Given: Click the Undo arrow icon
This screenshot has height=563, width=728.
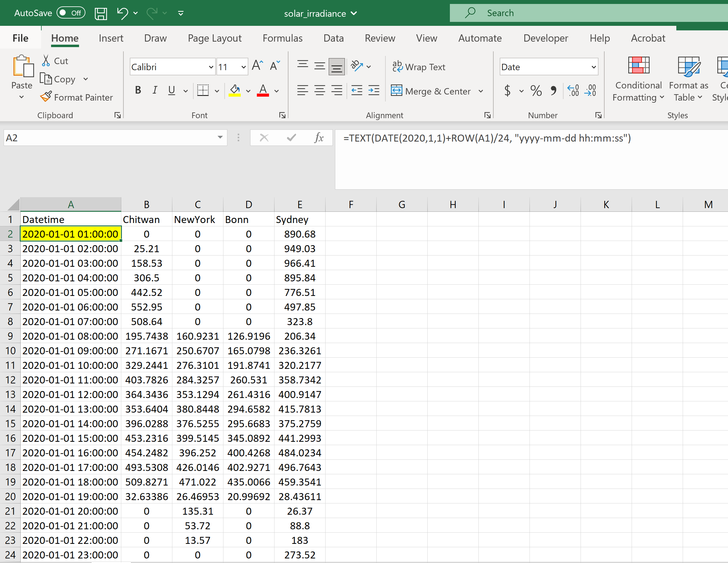Looking at the screenshot, I should 122,13.
